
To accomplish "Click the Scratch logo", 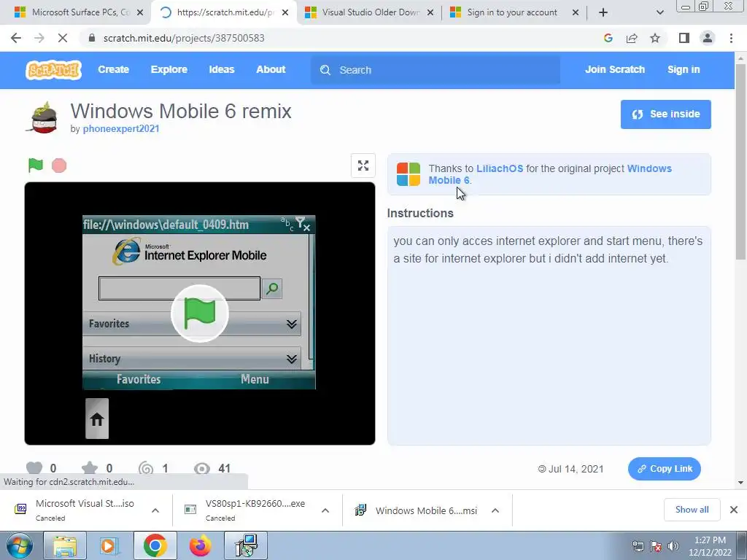I will tap(53, 69).
